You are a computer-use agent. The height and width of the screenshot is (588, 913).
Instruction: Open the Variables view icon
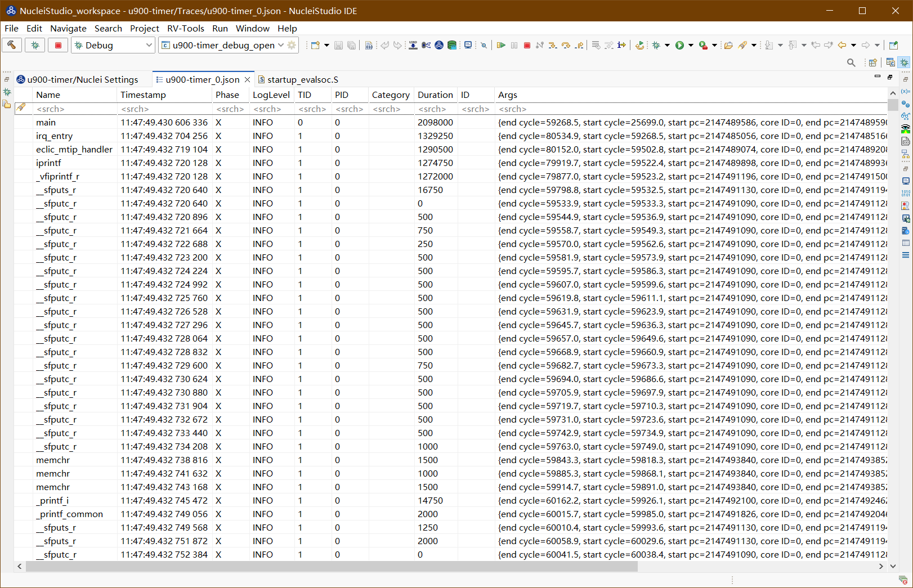[x=905, y=91]
